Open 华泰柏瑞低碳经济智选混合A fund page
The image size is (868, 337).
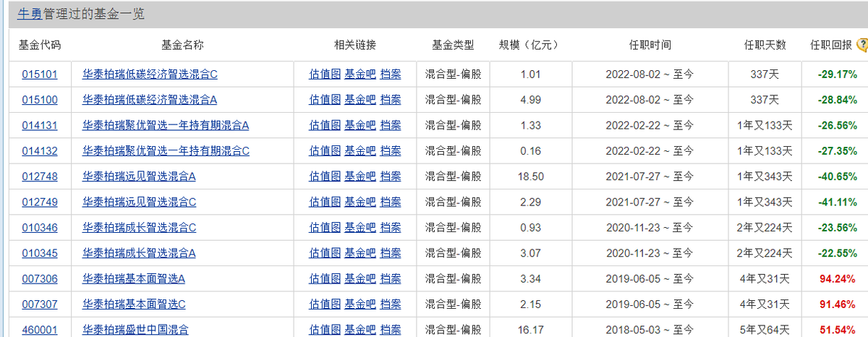tap(150, 99)
